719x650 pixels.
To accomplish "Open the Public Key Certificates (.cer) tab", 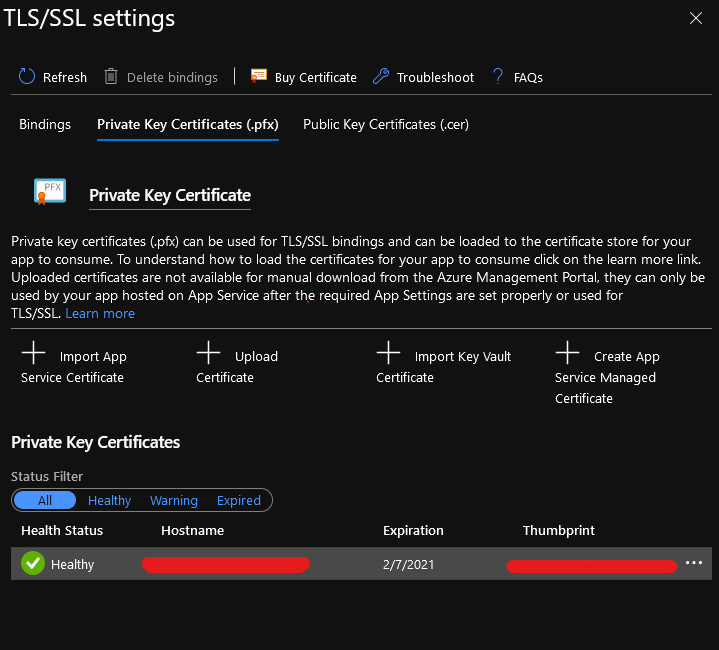I will click(x=386, y=124).
